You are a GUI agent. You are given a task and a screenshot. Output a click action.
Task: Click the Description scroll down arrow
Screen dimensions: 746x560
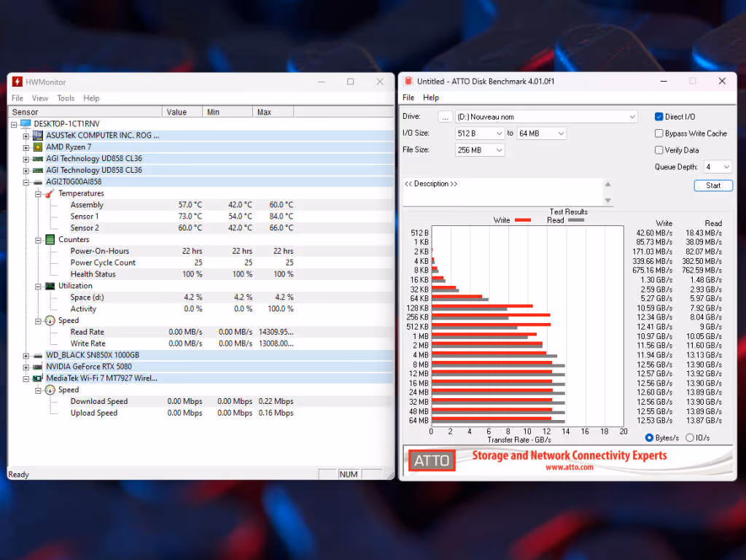point(608,201)
